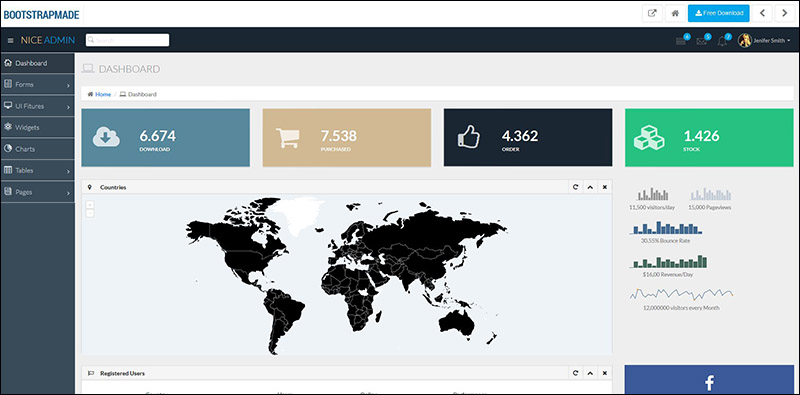Close the Registered Users panel
Image resolution: width=800 pixels, height=395 pixels.
click(605, 373)
